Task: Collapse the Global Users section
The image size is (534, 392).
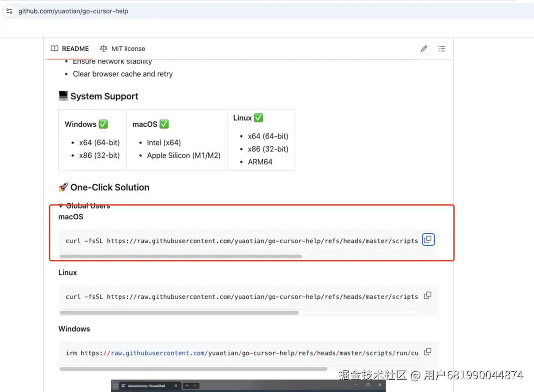Action: 84,206
